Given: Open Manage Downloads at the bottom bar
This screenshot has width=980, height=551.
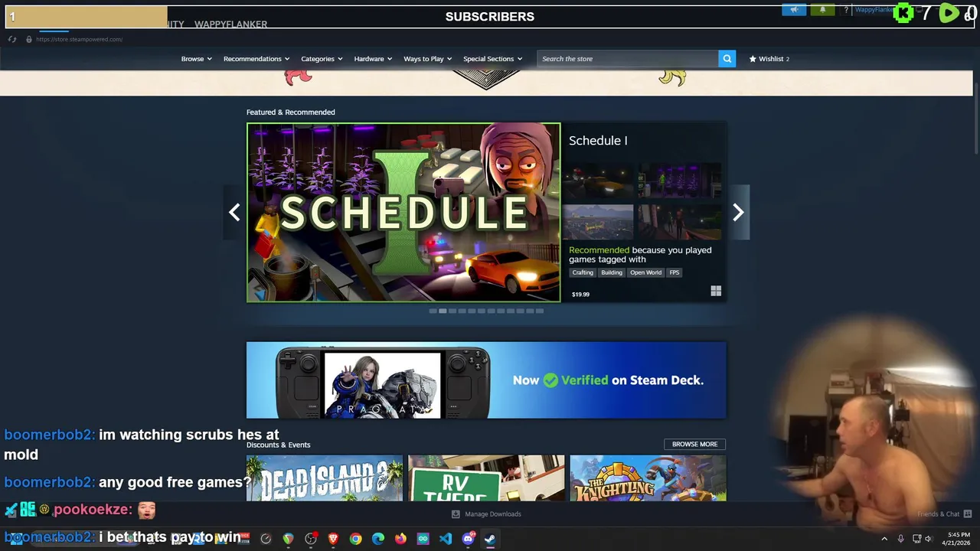Looking at the screenshot, I should point(486,514).
